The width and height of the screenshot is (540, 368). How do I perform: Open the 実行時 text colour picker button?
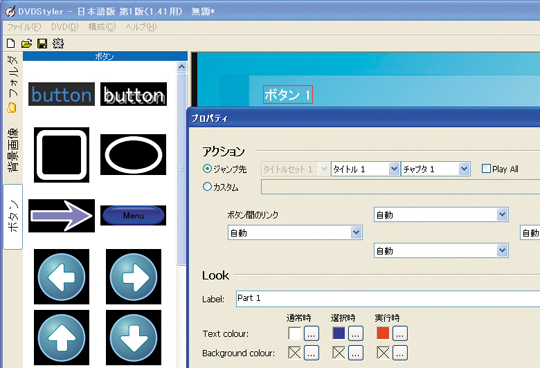click(x=400, y=333)
